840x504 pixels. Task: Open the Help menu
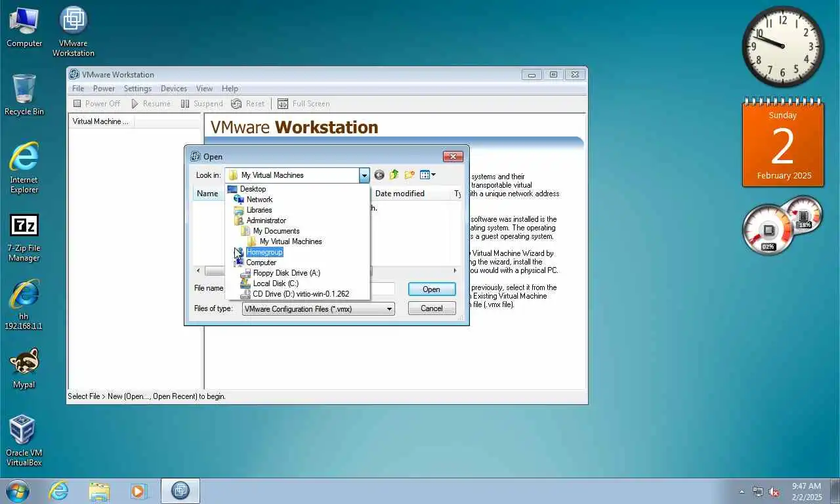230,89
